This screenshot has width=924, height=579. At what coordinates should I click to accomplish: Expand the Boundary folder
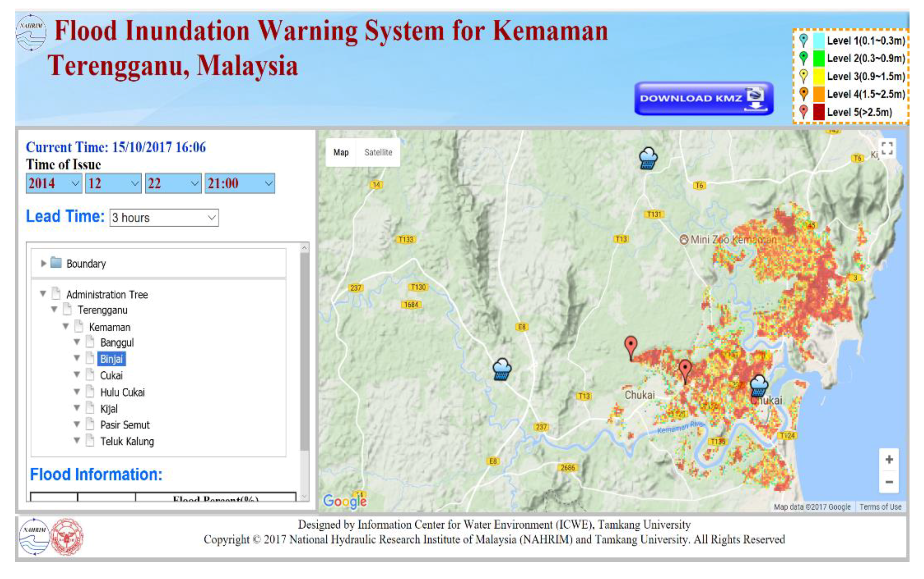pyautogui.click(x=43, y=263)
